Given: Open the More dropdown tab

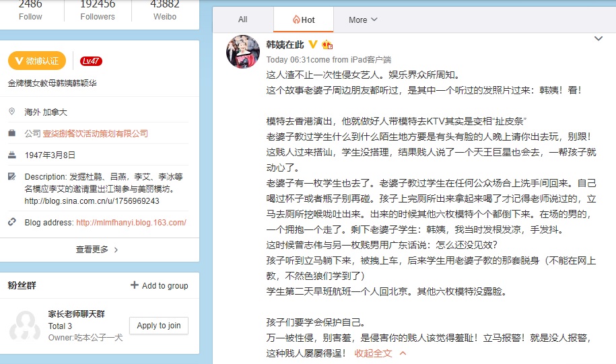Looking at the screenshot, I should (363, 20).
